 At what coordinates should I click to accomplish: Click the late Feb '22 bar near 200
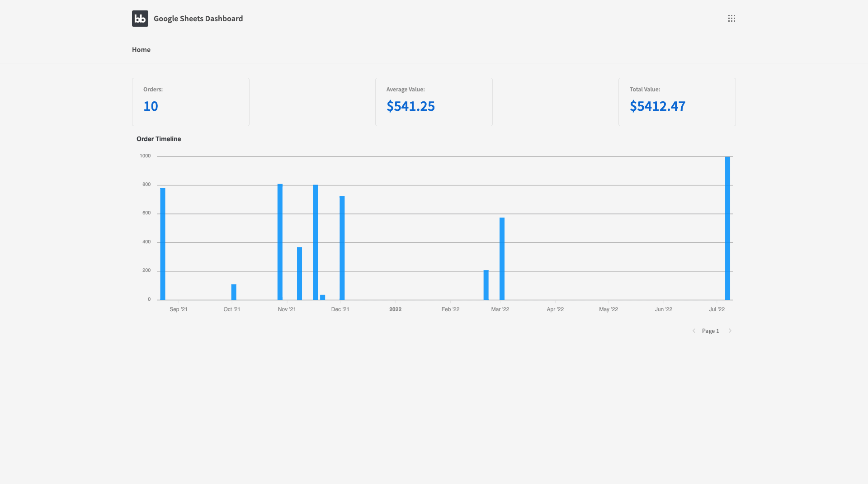pyautogui.click(x=486, y=285)
